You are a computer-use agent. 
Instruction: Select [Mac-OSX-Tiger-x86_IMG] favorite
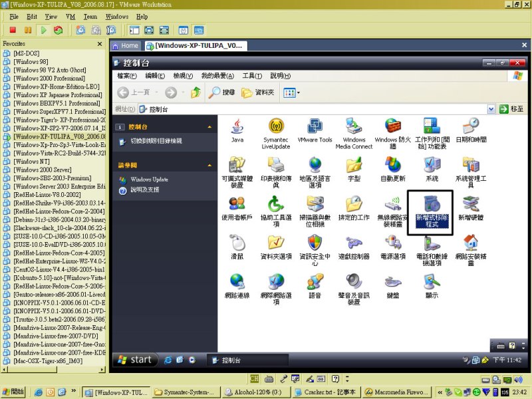point(48,361)
